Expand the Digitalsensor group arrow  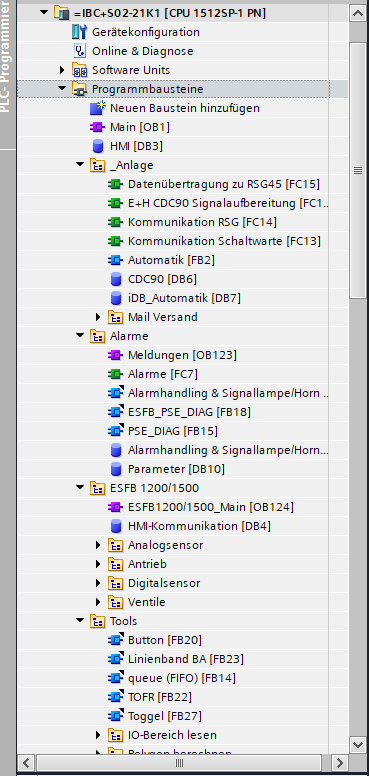pos(98,583)
